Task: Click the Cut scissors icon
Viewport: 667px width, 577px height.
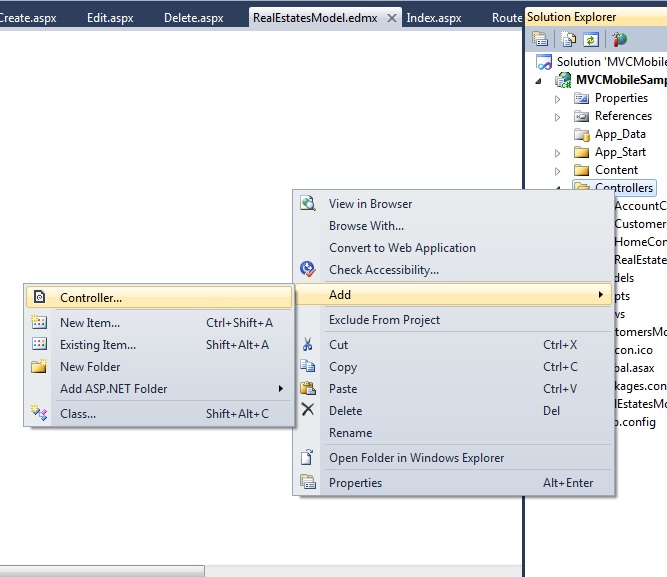Action: tap(307, 344)
